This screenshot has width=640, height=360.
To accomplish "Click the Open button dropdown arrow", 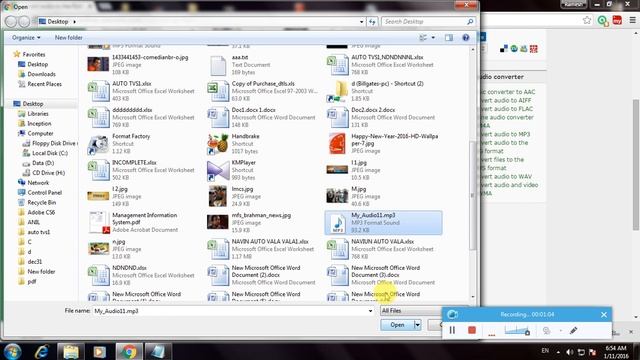I will (418, 325).
